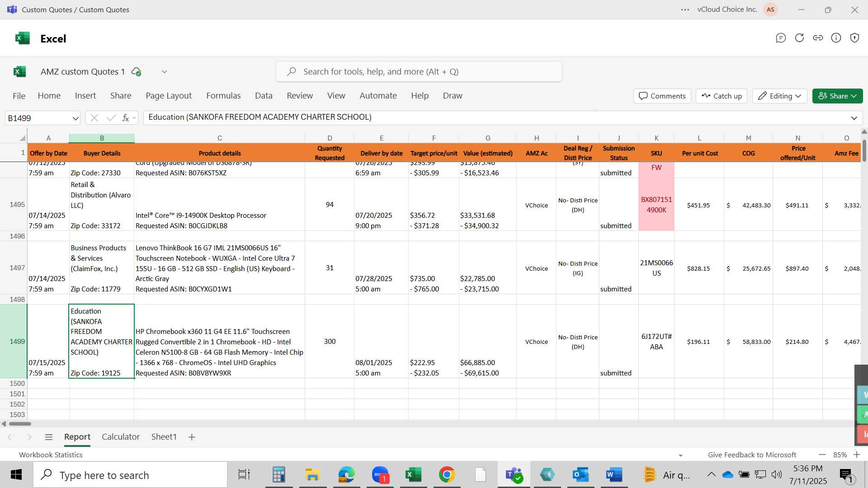Open the Automate ribbon tab
This screenshot has width=868, height=488.
coord(378,96)
